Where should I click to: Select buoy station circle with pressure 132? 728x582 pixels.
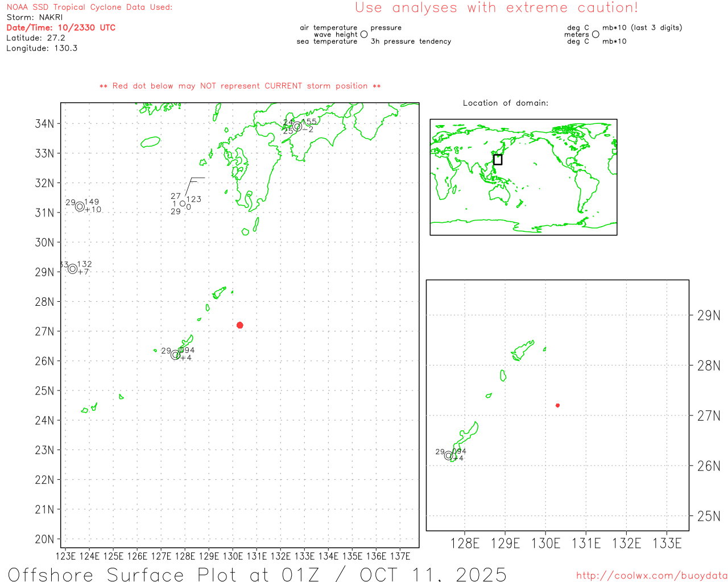pyautogui.click(x=73, y=269)
